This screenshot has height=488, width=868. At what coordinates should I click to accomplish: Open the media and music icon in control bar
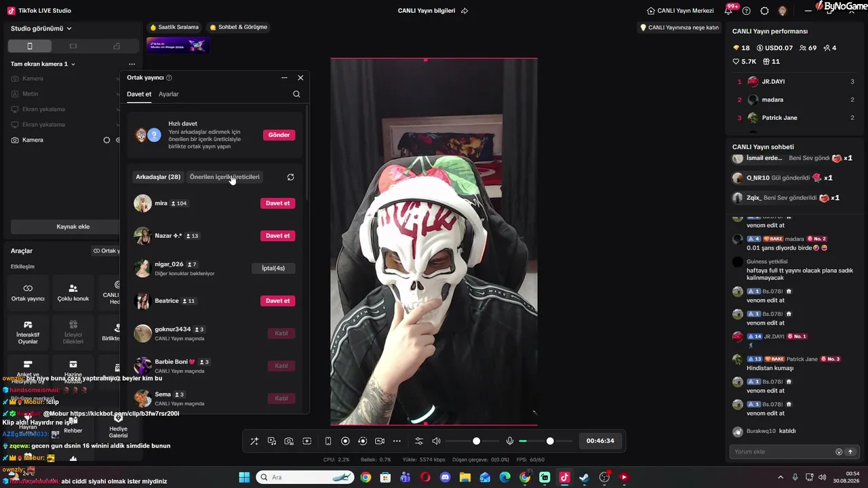(272, 441)
